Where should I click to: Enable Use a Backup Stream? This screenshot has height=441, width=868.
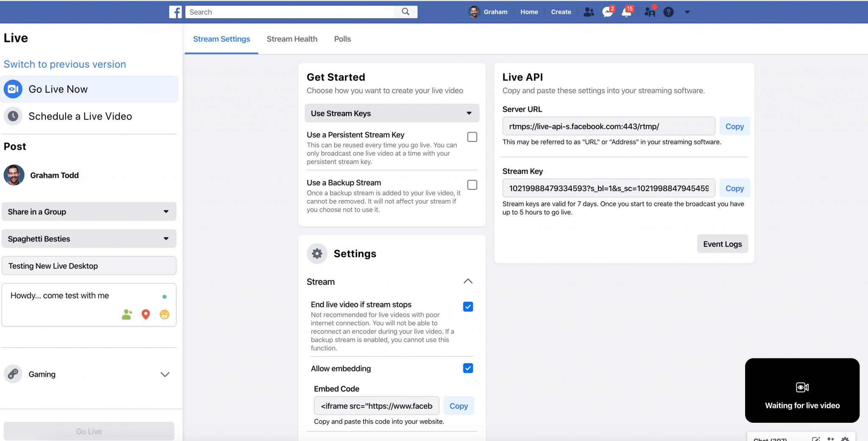pyautogui.click(x=472, y=185)
